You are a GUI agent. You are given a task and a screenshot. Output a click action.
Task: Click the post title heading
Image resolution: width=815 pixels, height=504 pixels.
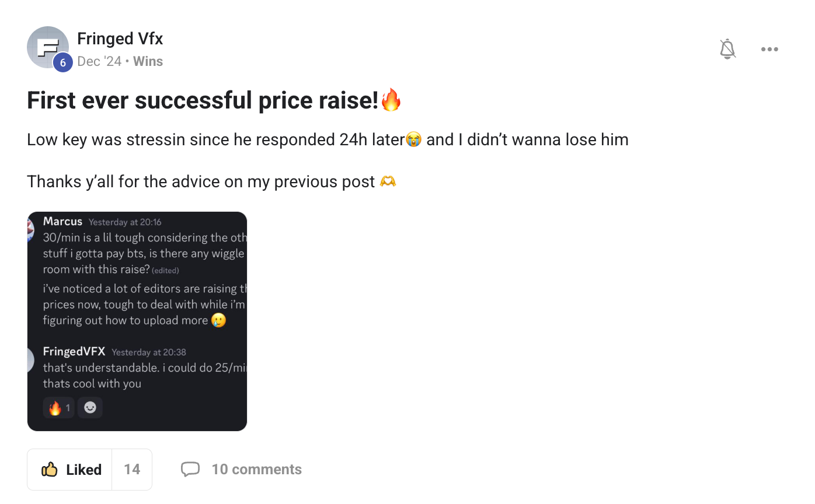coord(202,100)
